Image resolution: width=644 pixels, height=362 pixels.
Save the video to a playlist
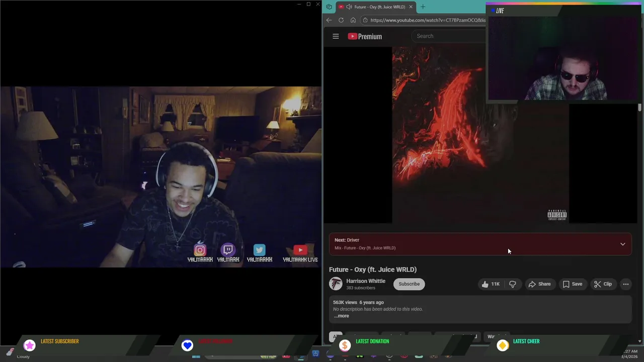coord(572,284)
